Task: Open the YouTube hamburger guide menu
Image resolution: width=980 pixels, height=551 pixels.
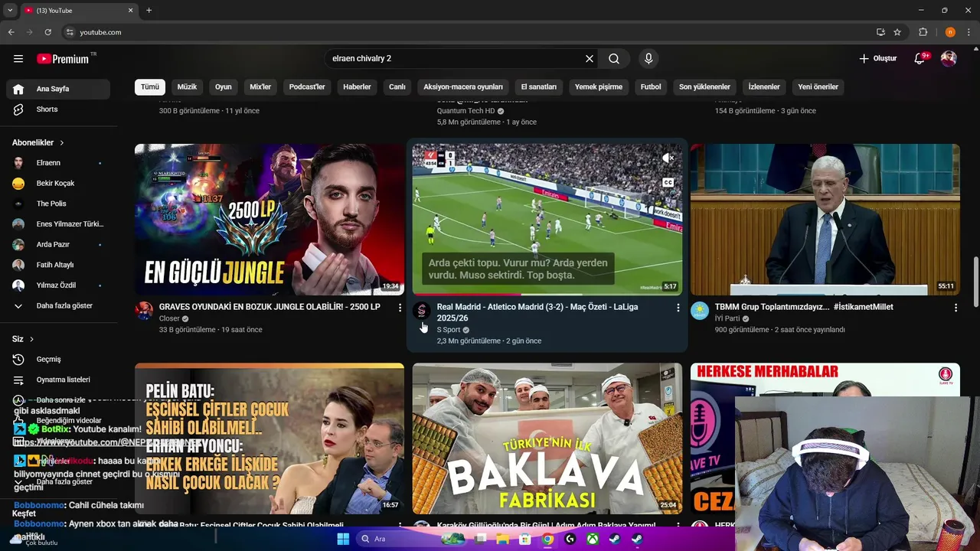Action: tap(18, 59)
